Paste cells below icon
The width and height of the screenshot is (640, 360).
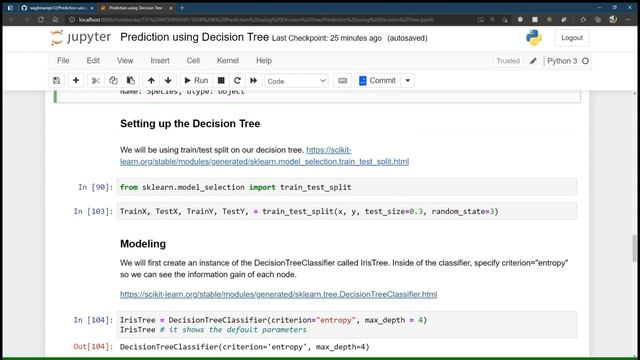click(x=131, y=81)
